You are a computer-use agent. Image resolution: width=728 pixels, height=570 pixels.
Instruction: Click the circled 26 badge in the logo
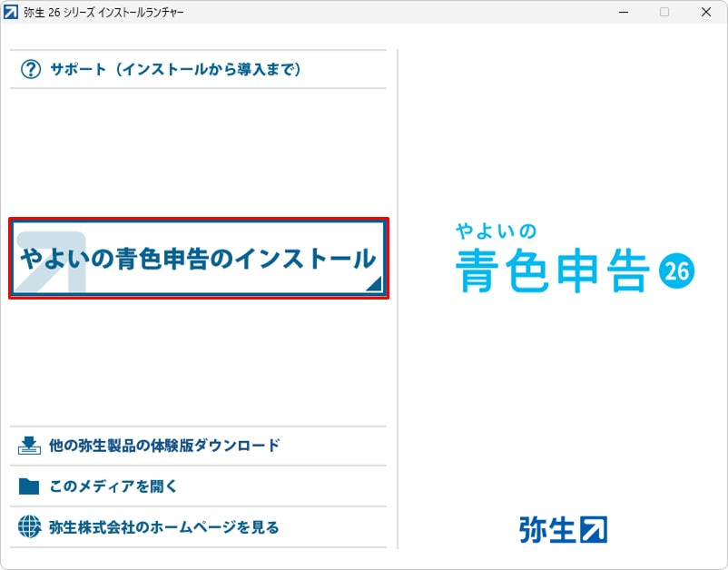675,272
